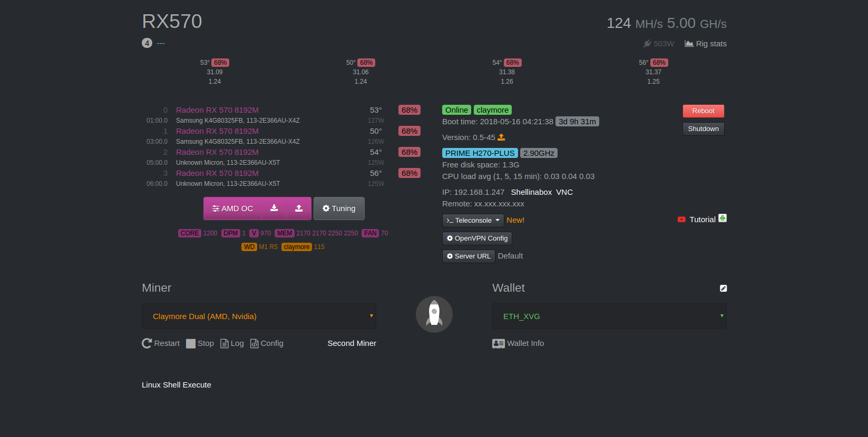The height and width of the screenshot is (437, 868).
Task: Click the AMD OC download icon button
Action: [x=274, y=208]
